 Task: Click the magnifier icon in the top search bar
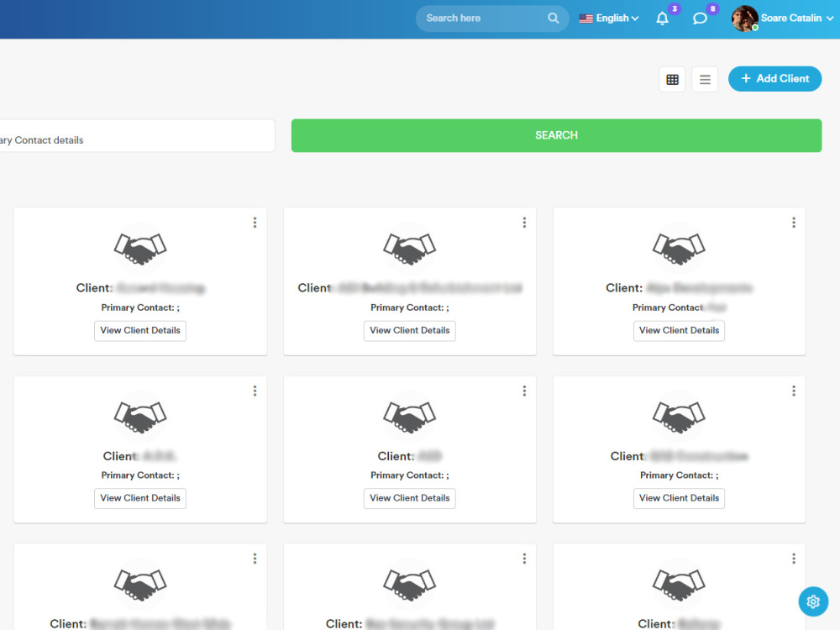(554, 18)
